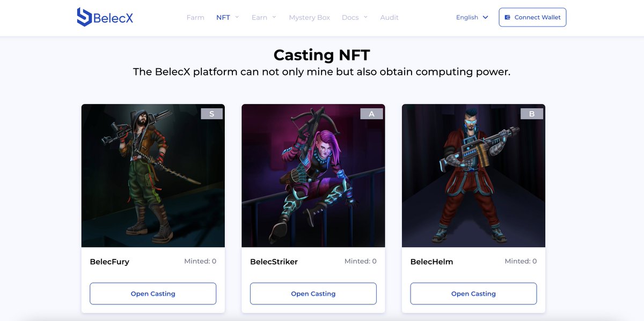The height and width of the screenshot is (321, 644).
Task: Select the BelecHelm character artwork
Action: 473,176
